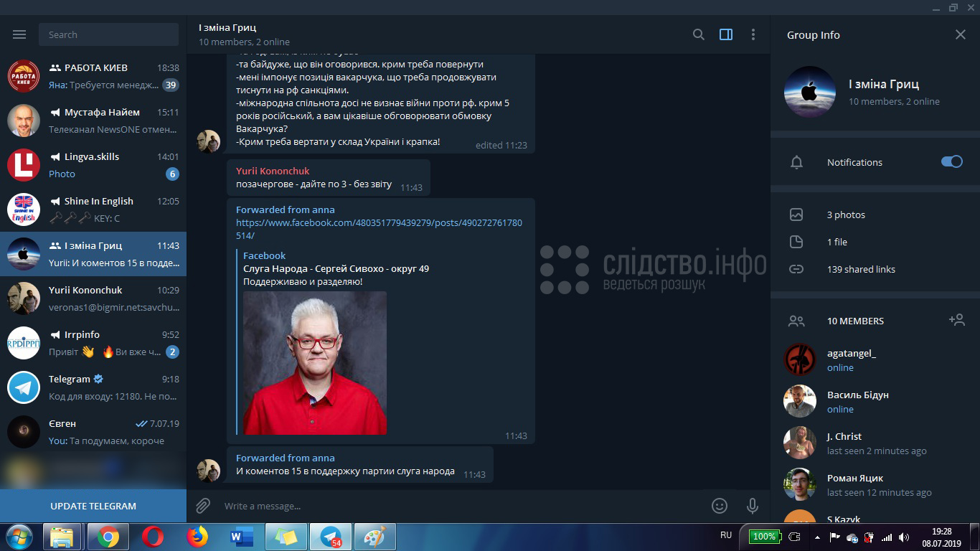Open the Telegram service chat

point(93,387)
